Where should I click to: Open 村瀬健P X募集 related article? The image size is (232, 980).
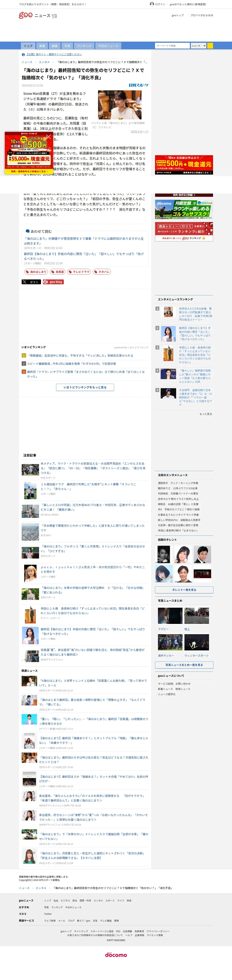84,241
